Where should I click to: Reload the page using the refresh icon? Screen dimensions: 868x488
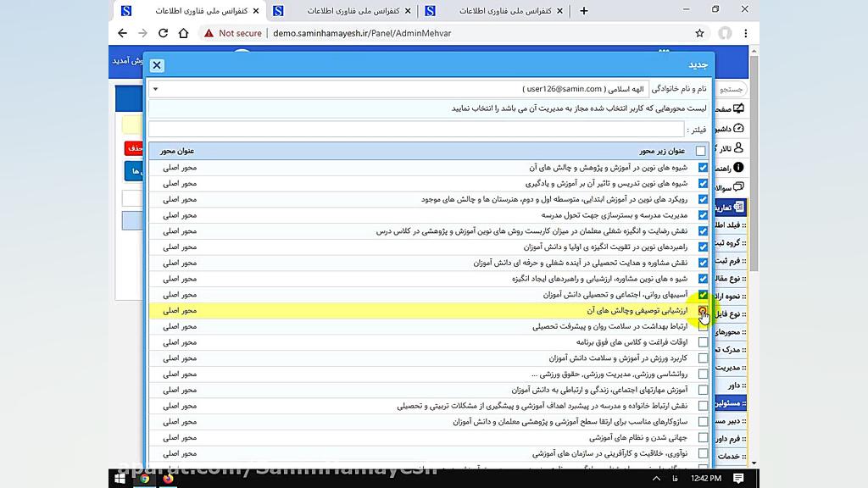[163, 32]
